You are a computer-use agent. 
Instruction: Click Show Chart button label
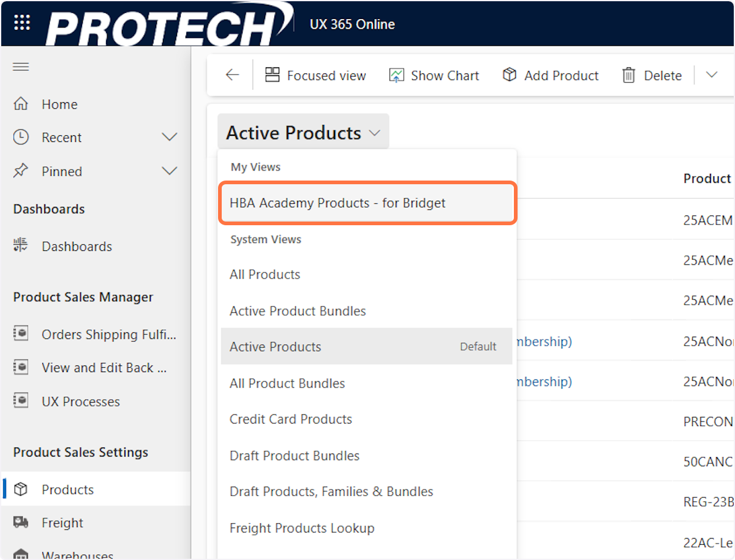445,76
